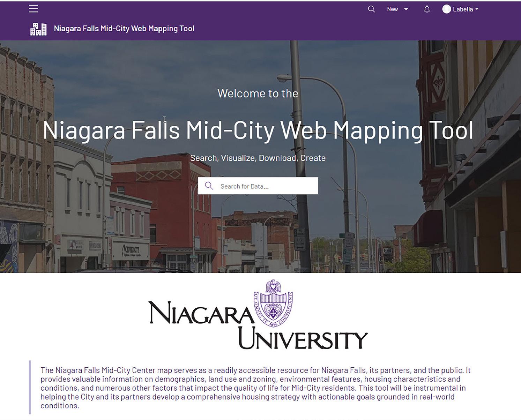
Task: Expand the Labella account menu
Action: point(466,9)
